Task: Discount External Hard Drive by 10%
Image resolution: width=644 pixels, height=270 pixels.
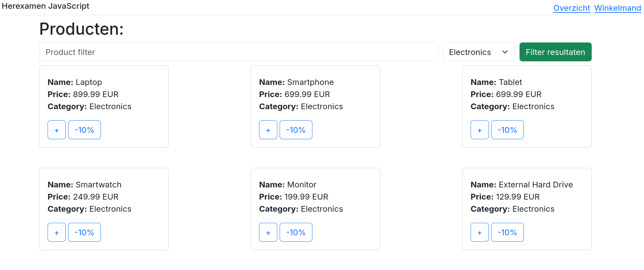Action: [x=507, y=232]
